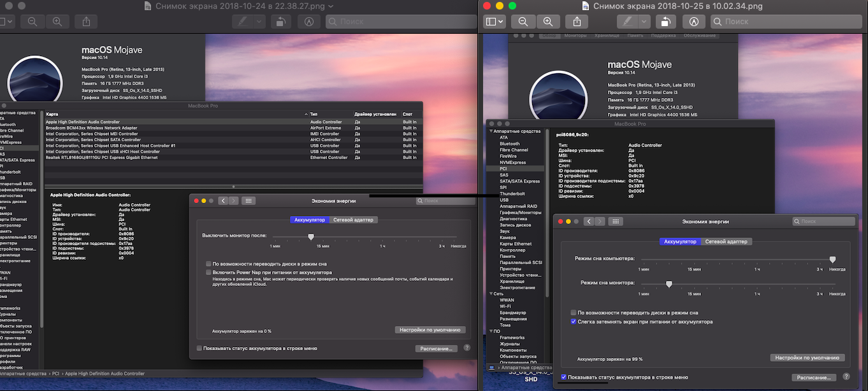Zoom out in the 10.02.34 Preview window
The image size is (868, 391).
coord(523,22)
